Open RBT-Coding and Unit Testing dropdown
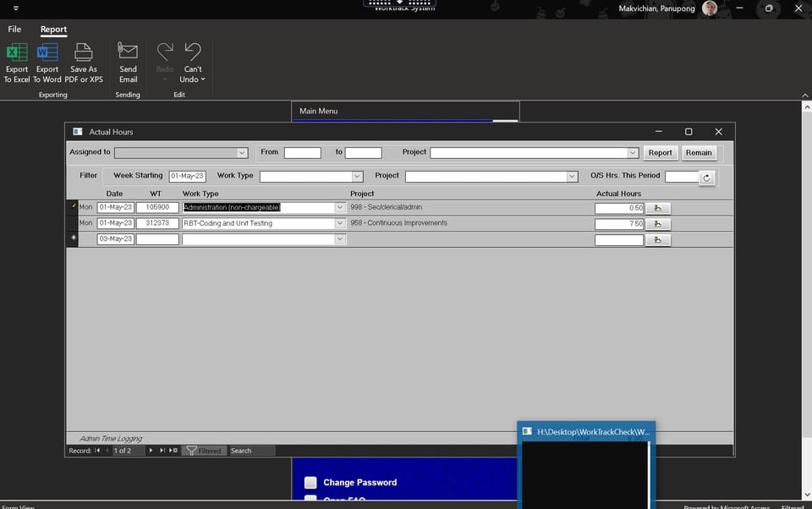This screenshot has width=812, height=509. pyautogui.click(x=340, y=224)
